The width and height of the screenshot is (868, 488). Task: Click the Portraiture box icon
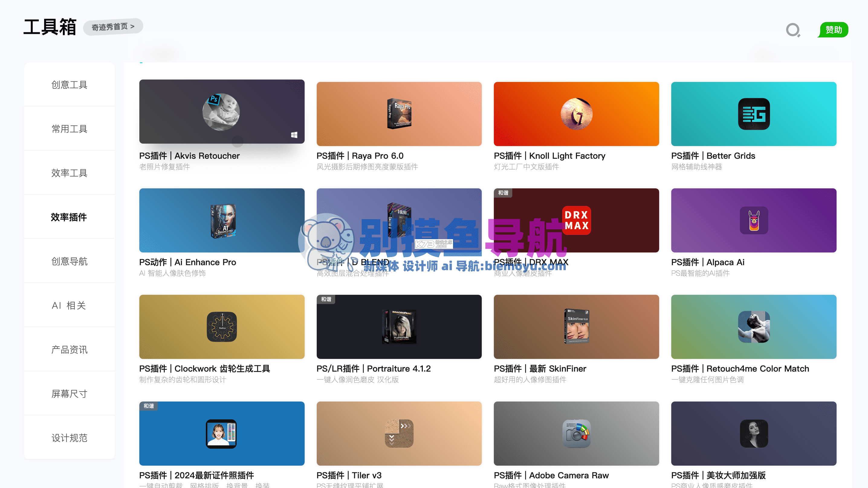coord(399,327)
